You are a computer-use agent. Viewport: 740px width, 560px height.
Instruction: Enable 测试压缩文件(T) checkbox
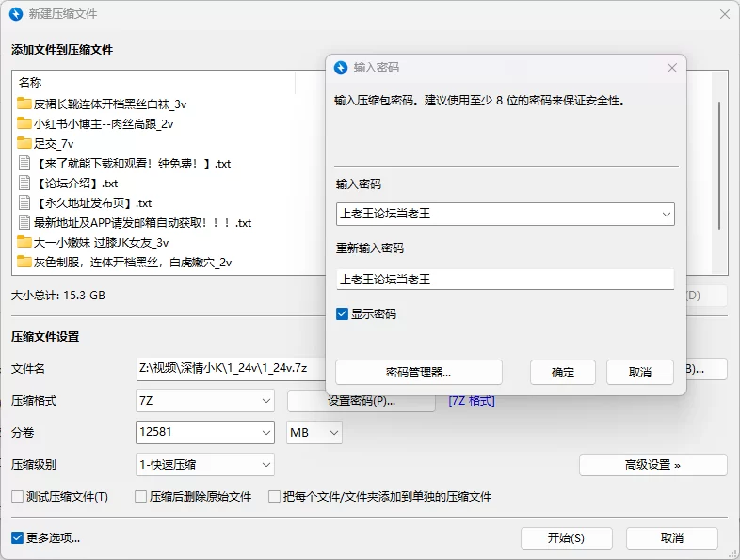[x=18, y=496]
